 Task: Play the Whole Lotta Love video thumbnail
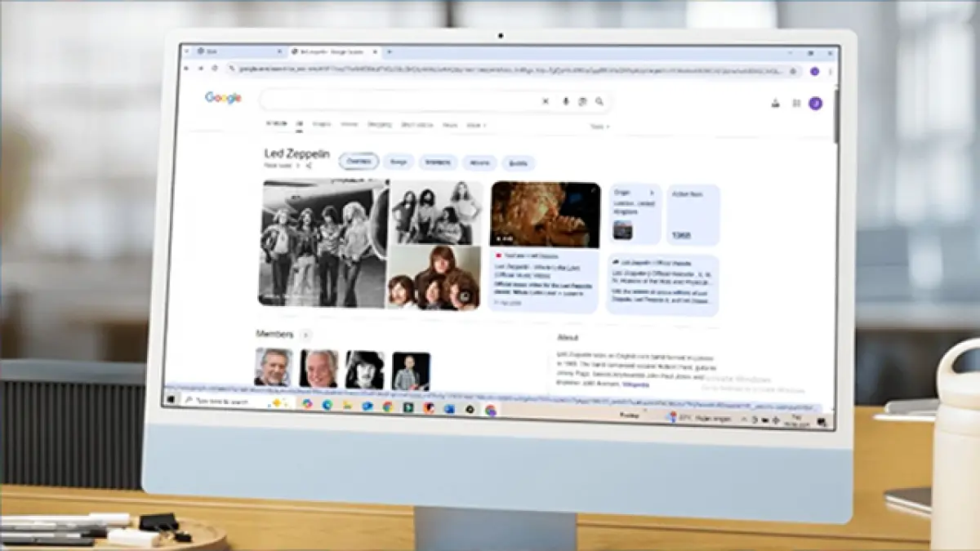point(546,214)
